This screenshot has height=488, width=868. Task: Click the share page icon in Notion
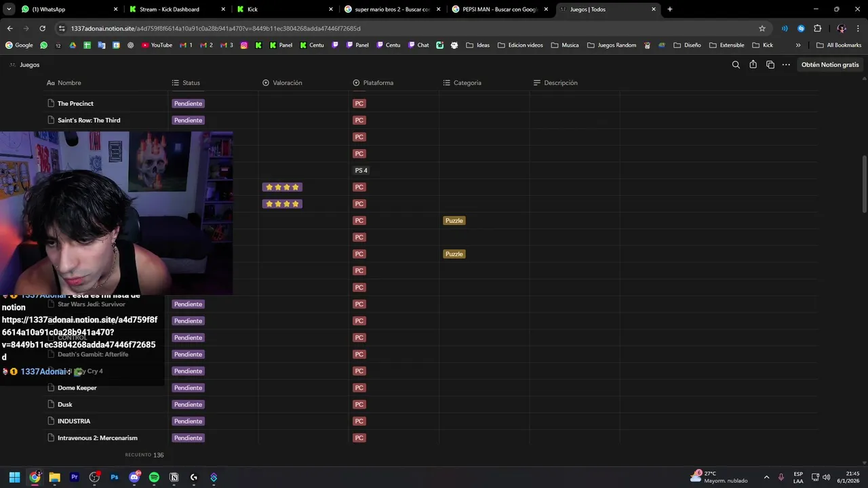(753, 65)
